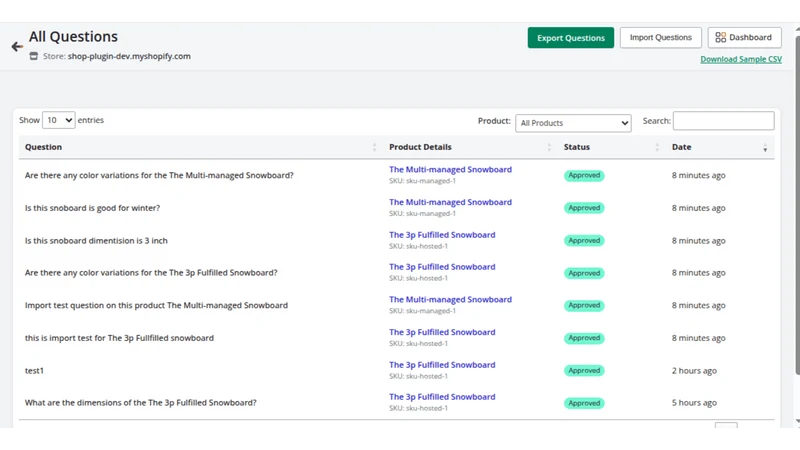Viewport: 800px width, 450px height.
Task: Expand the All Products filter dropdown
Action: (573, 123)
